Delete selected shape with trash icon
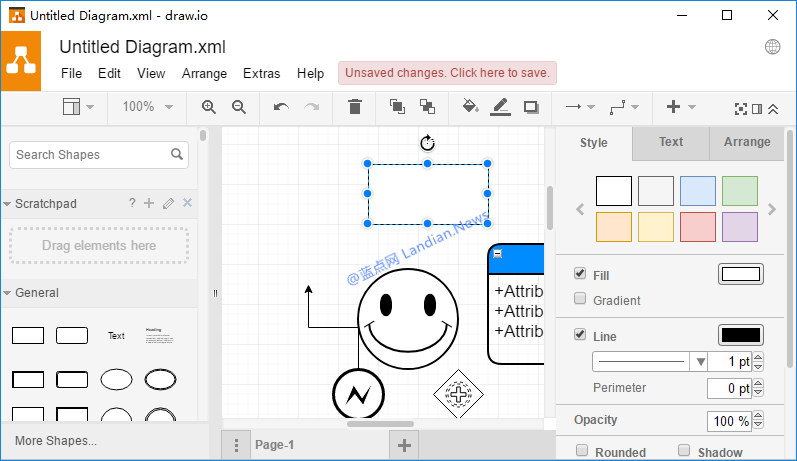The height and width of the screenshot is (461, 797). (355, 107)
